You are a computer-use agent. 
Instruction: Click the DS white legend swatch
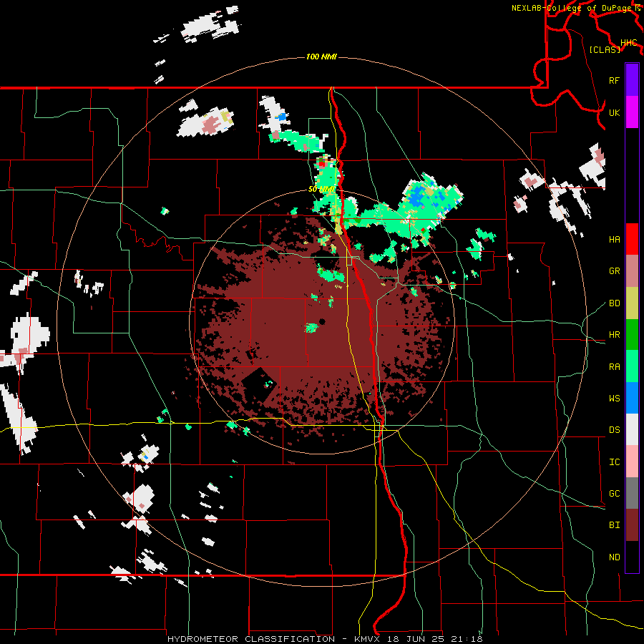tap(632, 429)
